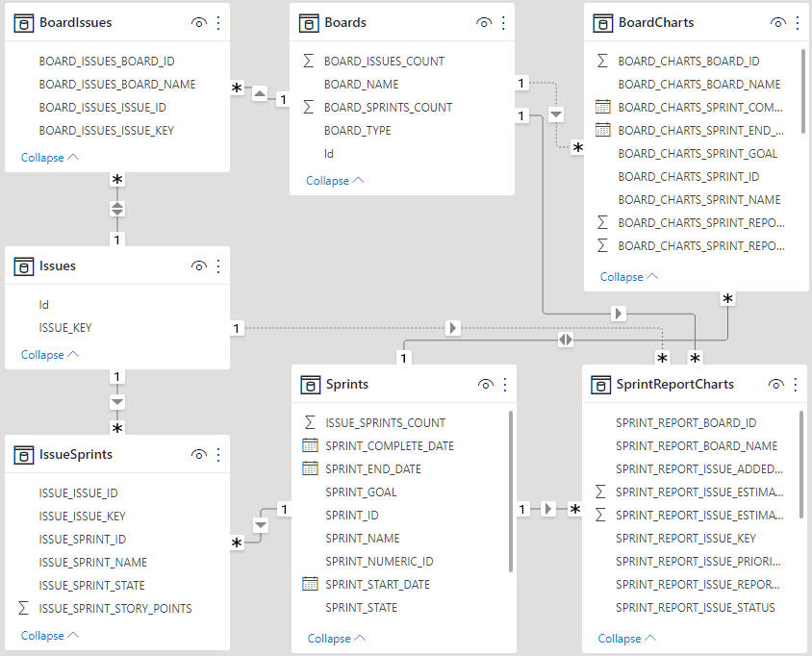Toggle visibility of the IssueSprints table

click(x=199, y=455)
